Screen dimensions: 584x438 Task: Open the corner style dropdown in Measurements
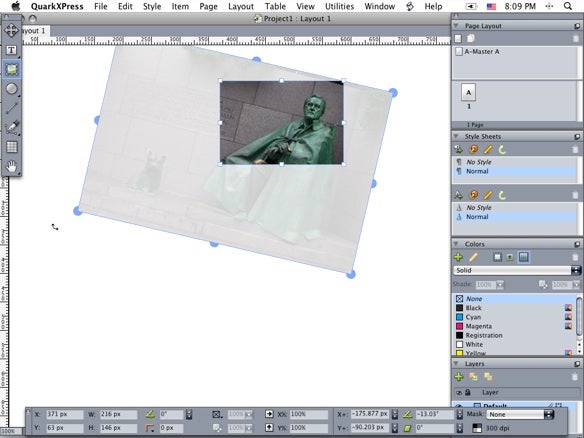[150, 428]
